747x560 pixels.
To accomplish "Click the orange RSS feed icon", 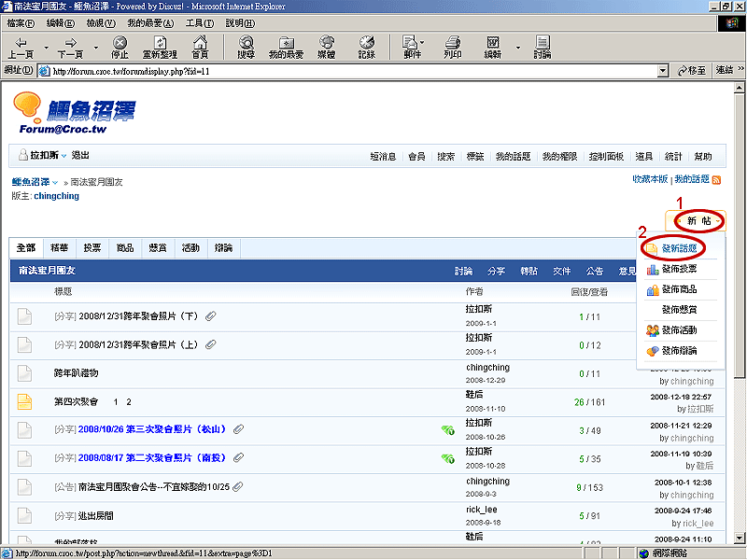I will coord(717,178).
